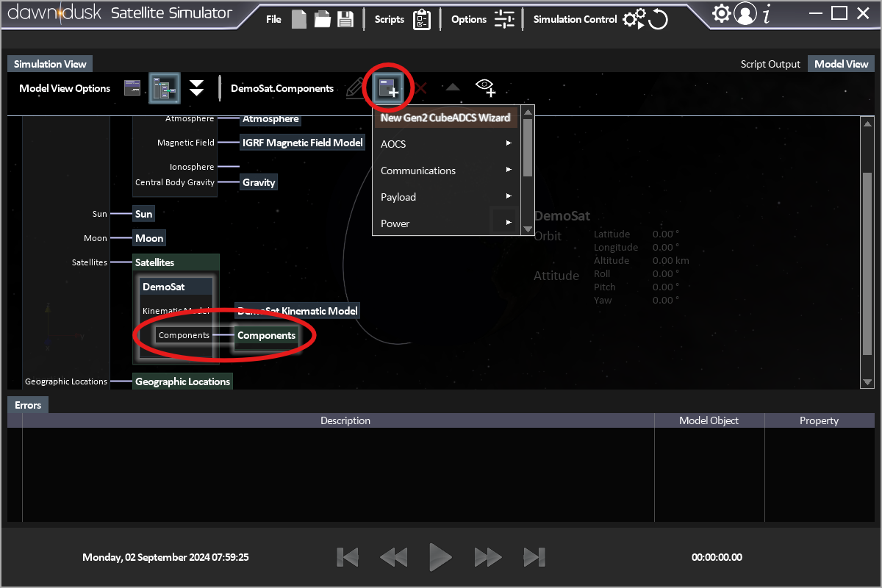The image size is (882, 588).
Task: Edit the selected object with the pencil icon
Action: pyautogui.click(x=354, y=88)
